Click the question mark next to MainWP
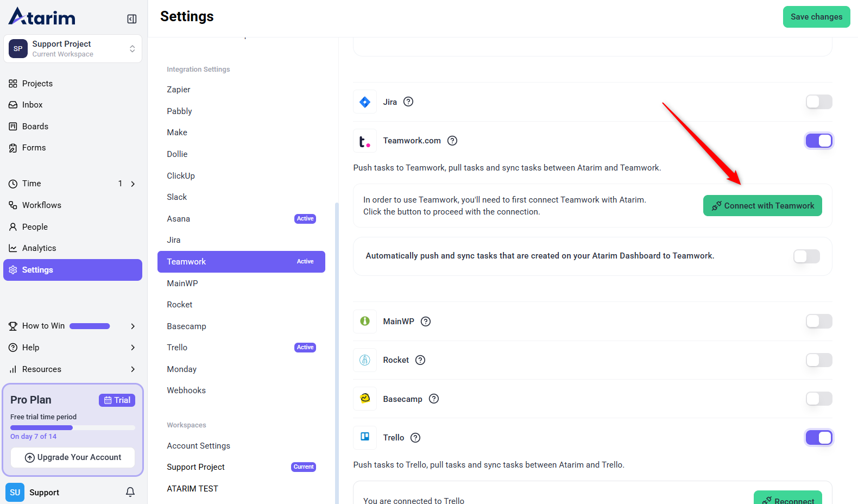 426,322
